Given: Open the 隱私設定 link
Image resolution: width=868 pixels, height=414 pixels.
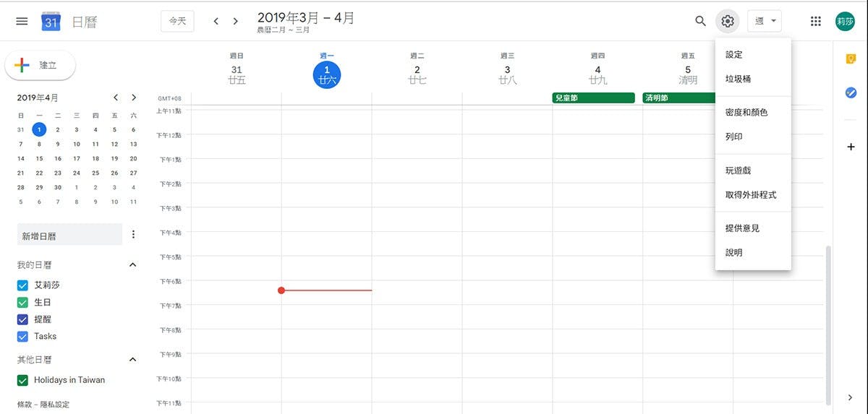Looking at the screenshot, I should tap(55, 405).
